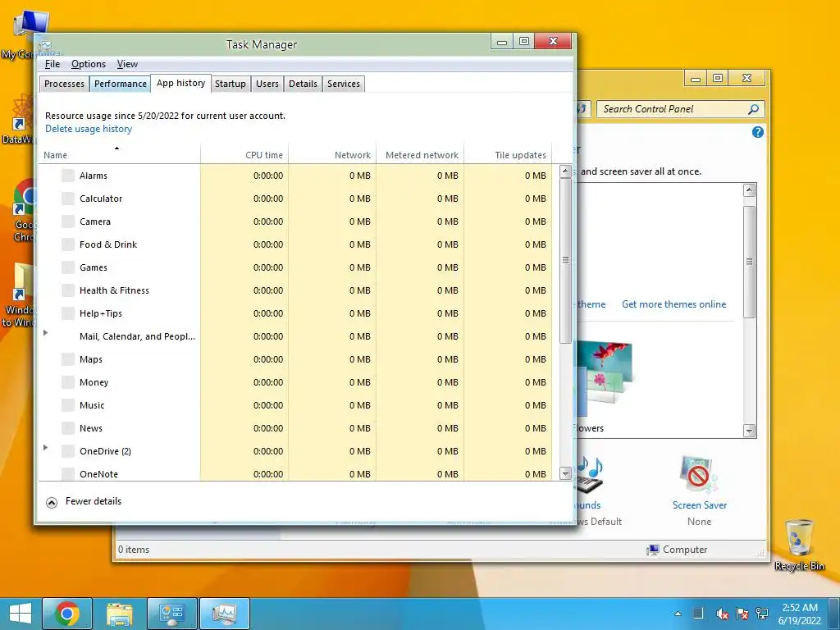The image size is (840, 630).
Task: Click the themes list scroll down arrow
Action: click(750, 431)
